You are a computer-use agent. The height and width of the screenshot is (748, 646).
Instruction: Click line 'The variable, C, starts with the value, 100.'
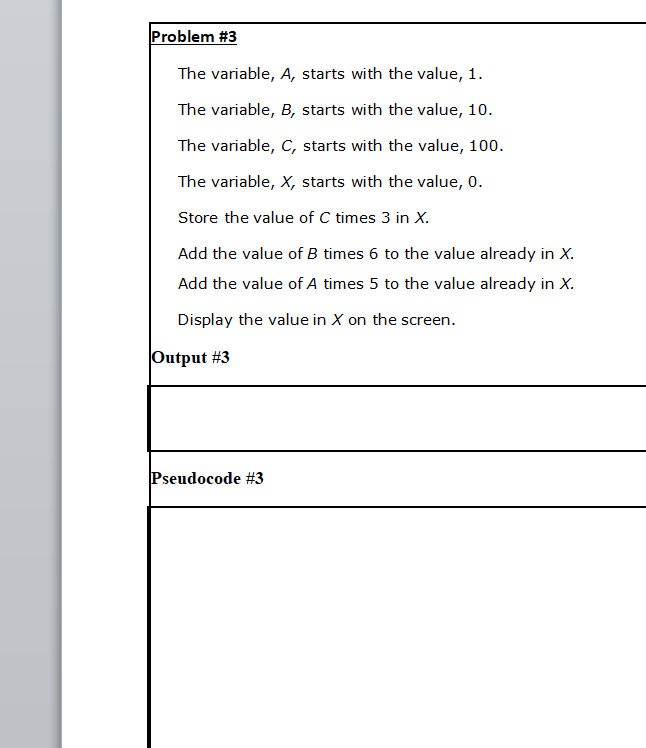[x=341, y=145]
